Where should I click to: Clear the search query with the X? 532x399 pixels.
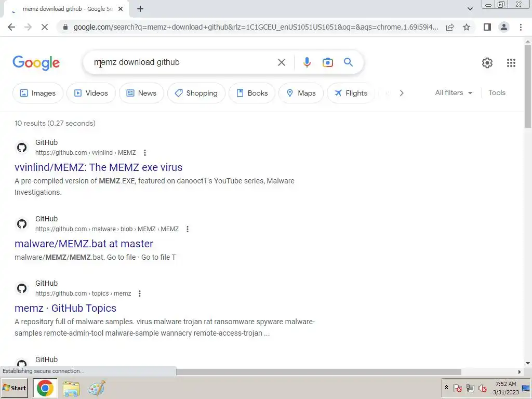(x=281, y=62)
